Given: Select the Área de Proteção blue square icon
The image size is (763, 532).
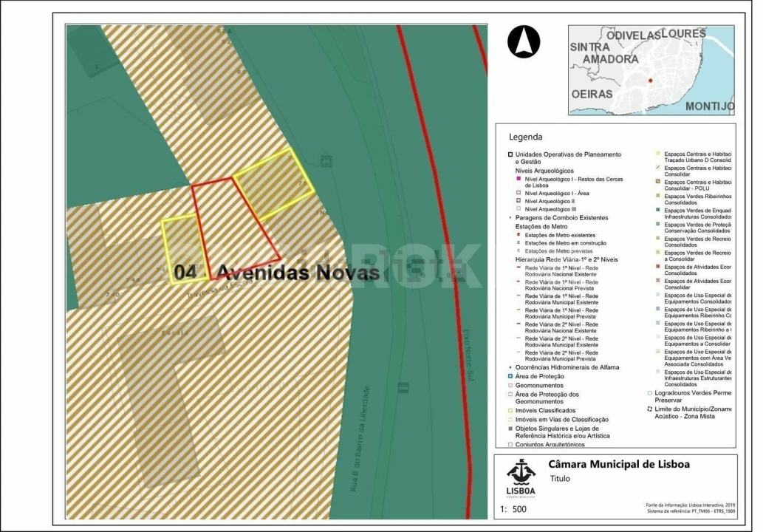Looking at the screenshot, I should coord(510,375).
